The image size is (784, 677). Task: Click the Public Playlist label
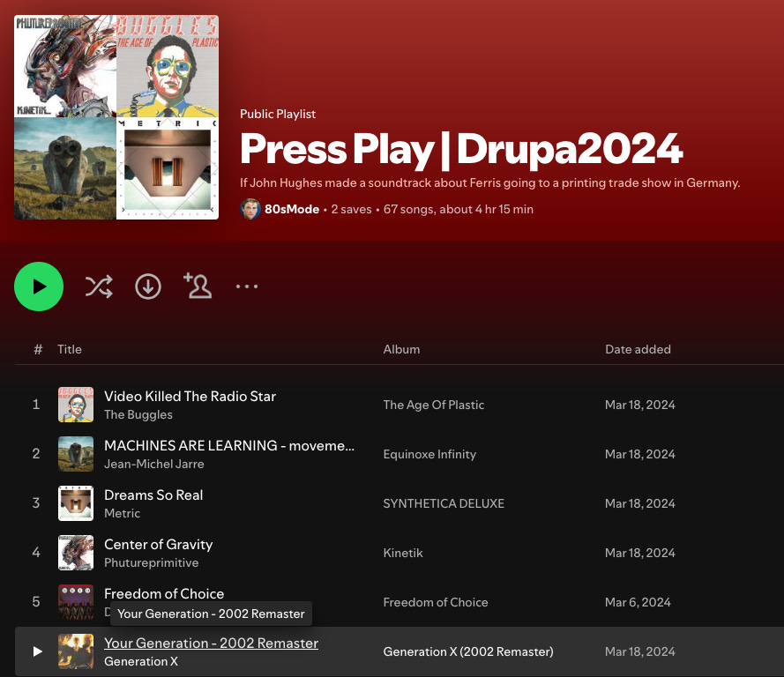click(x=278, y=114)
